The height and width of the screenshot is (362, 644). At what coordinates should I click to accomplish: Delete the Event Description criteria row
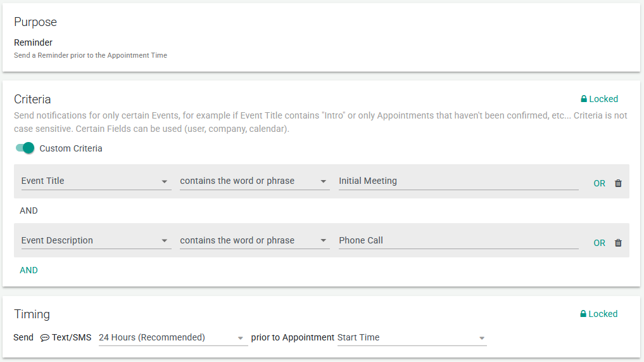coord(618,243)
